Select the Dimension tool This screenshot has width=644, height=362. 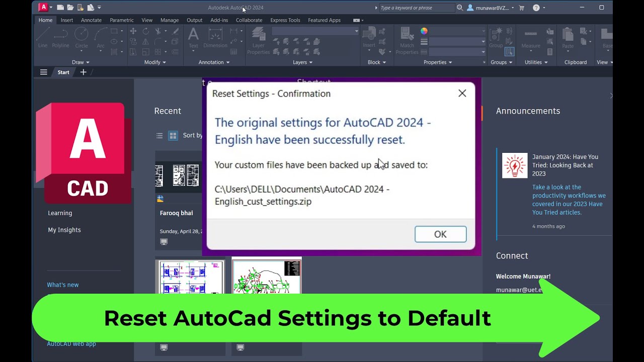pos(215,37)
